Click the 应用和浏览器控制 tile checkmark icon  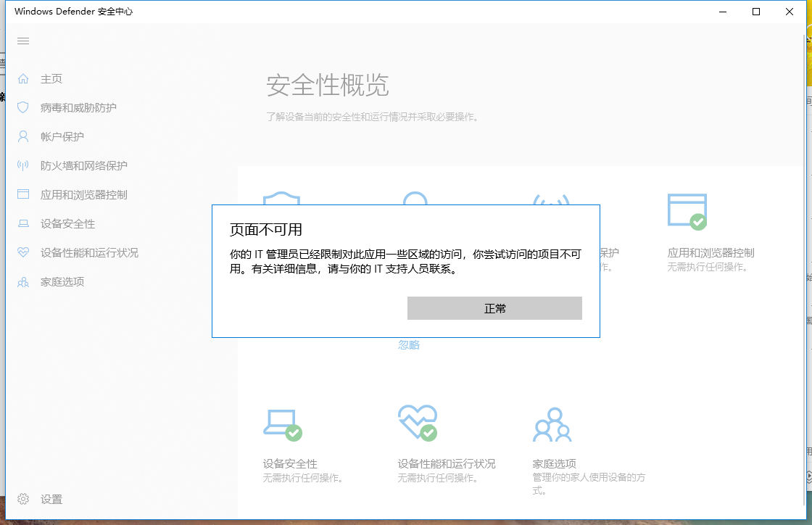pyautogui.click(x=686, y=211)
